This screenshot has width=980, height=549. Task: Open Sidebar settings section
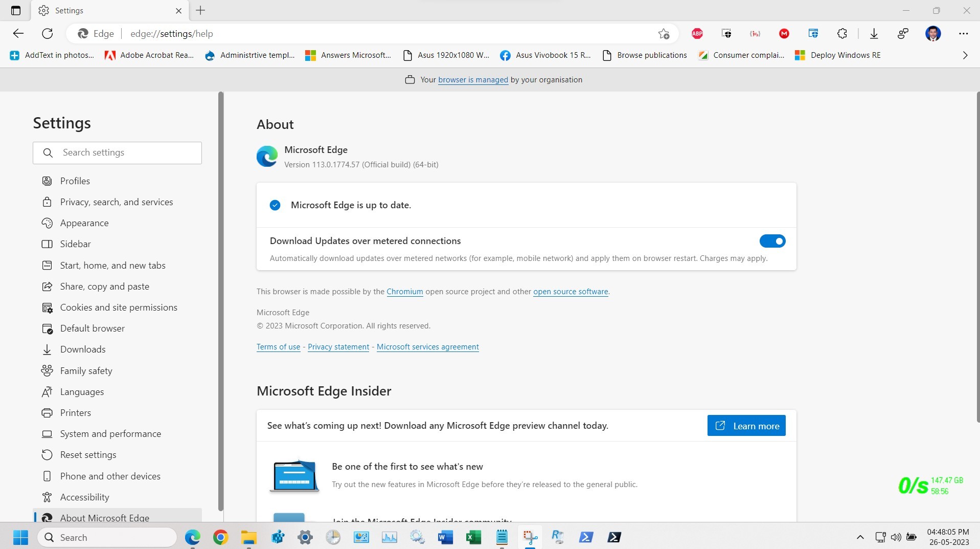pos(118,244)
